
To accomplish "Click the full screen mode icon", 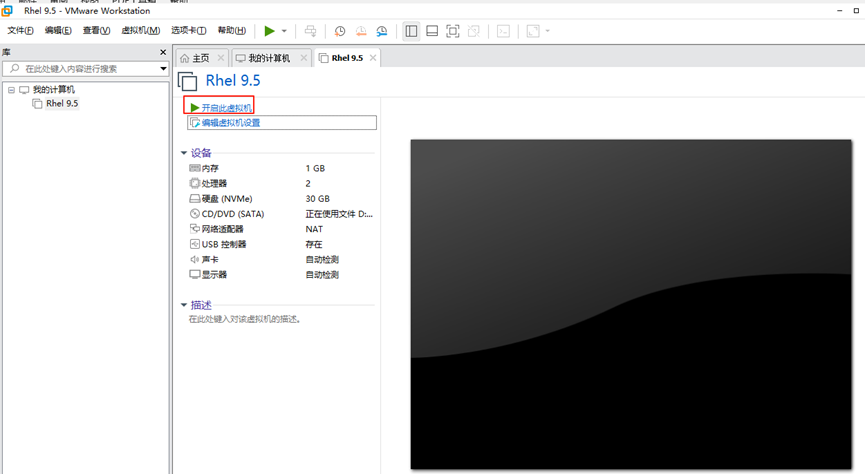I will 452,31.
